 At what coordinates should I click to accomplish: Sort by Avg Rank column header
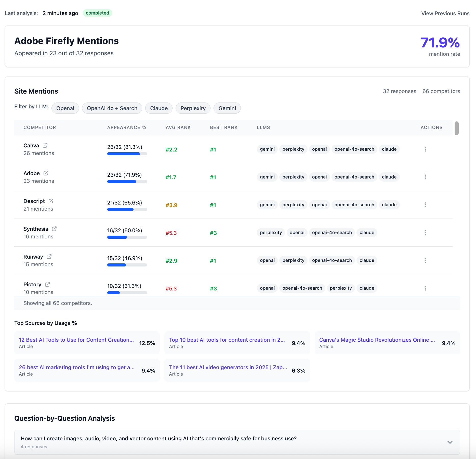(178, 127)
